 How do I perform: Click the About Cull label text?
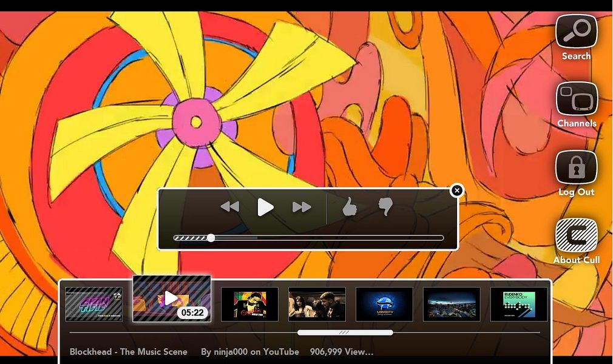click(x=576, y=260)
